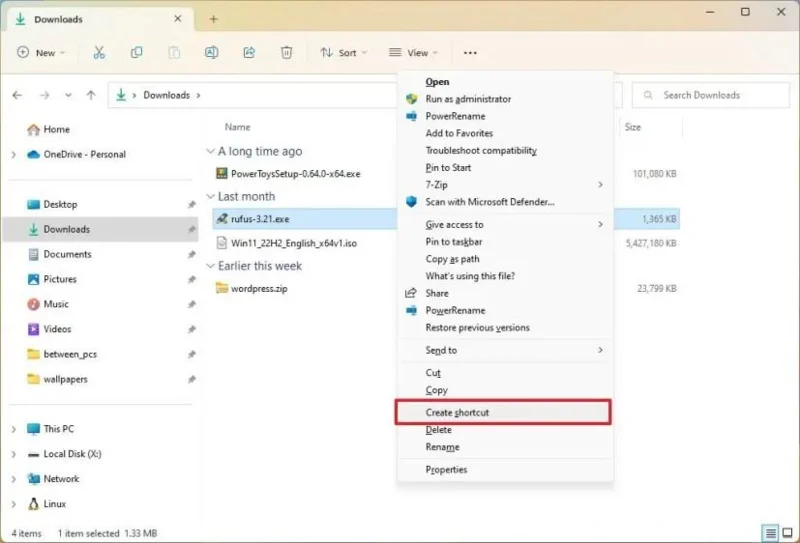800x543 pixels.
Task: Click the pin icon next to Music
Action: (x=191, y=304)
